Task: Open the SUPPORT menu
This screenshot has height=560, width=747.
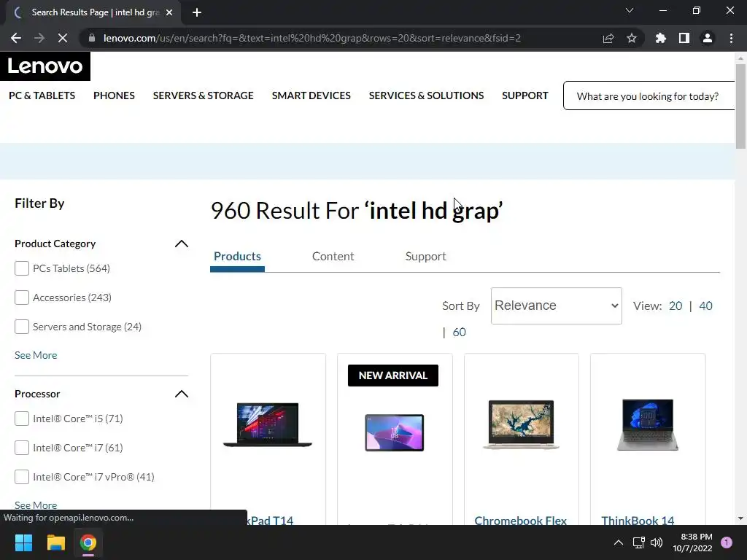Action: (x=525, y=96)
